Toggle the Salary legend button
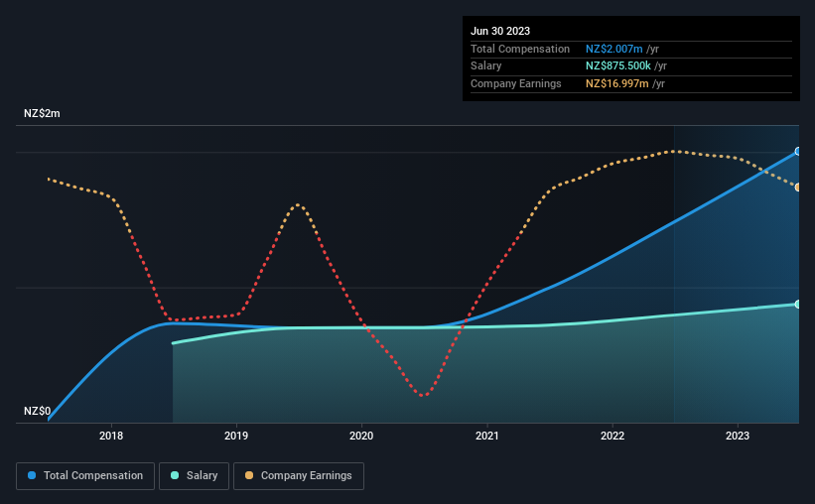 pyautogui.click(x=194, y=476)
